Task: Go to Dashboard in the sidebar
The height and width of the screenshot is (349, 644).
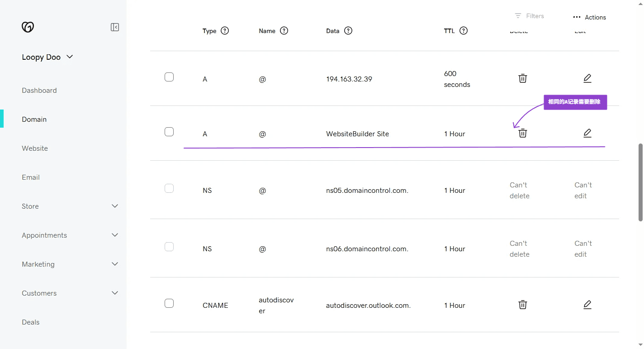Action: [39, 91]
